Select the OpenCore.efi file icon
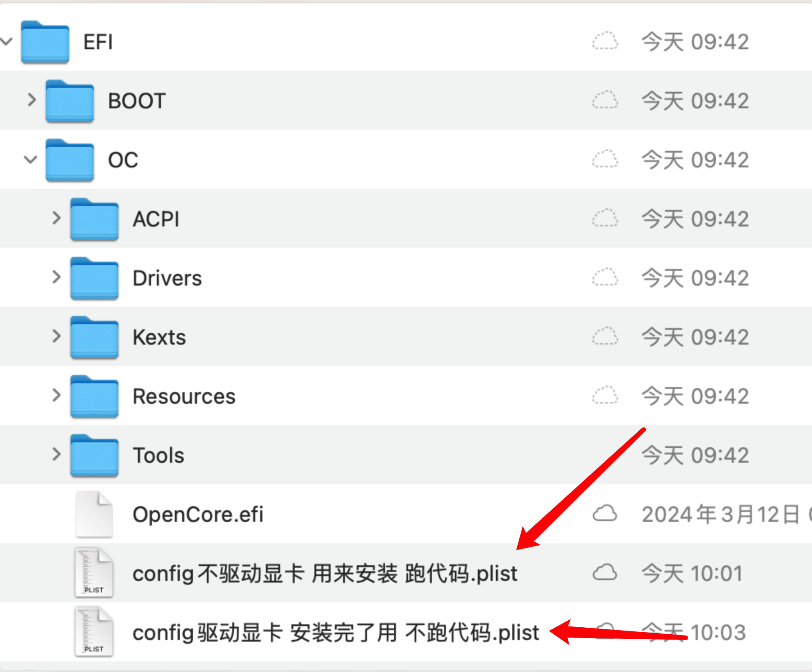This screenshot has height=672, width=812. point(94,514)
